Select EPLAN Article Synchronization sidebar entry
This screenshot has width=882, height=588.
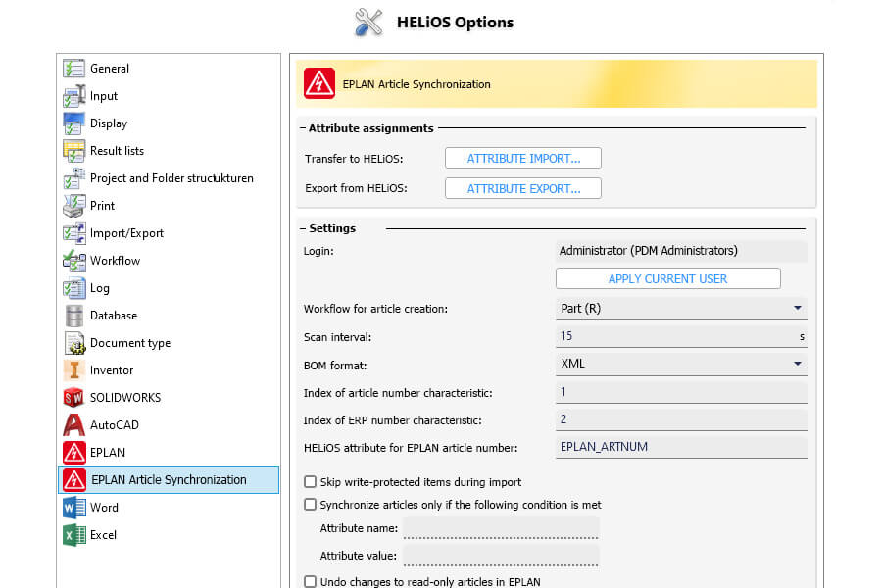[x=169, y=480]
